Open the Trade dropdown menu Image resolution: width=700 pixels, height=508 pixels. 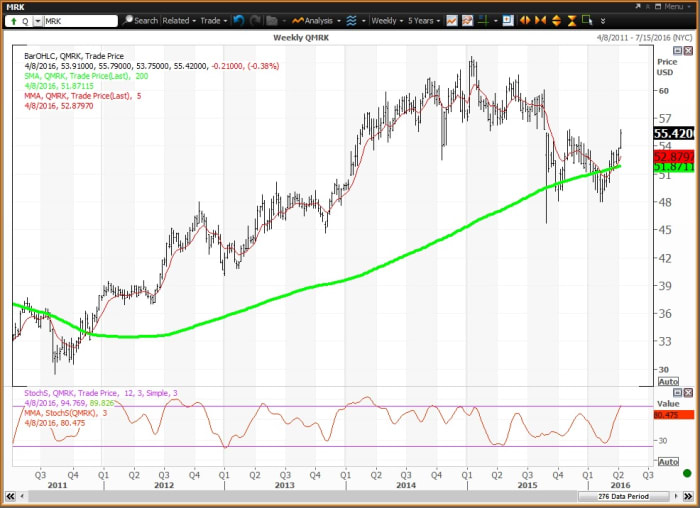pos(213,20)
